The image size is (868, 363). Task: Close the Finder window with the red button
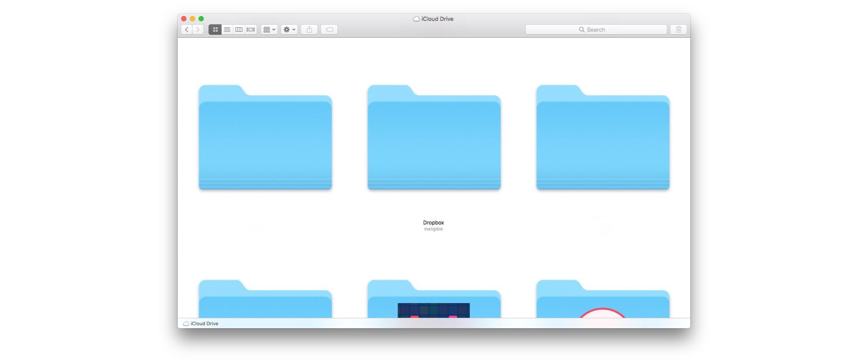(x=184, y=19)
